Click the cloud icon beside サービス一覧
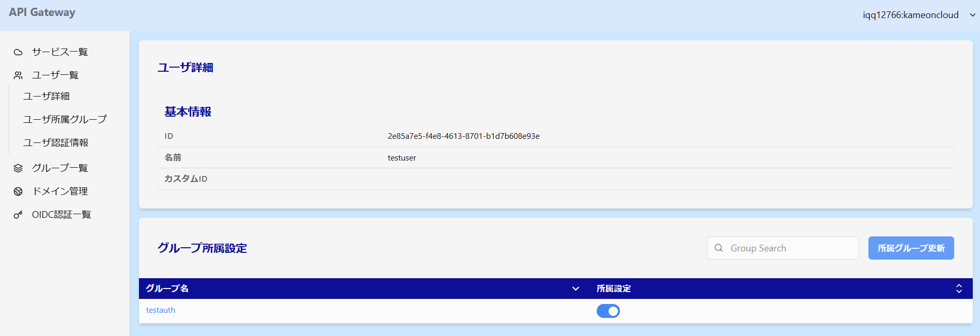The image size is (980, 336). pos(18,52)
